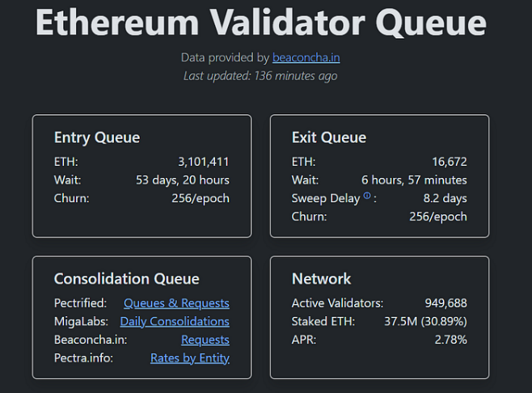Select the Entry Queue ETH value 3,101,411
Viewport: 532px width, 393px height.
204,162
